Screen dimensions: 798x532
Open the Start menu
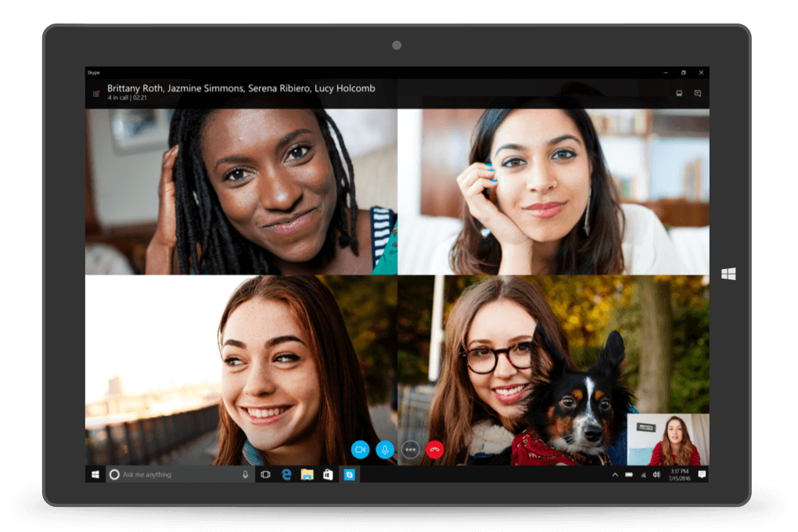pos(94,474)
